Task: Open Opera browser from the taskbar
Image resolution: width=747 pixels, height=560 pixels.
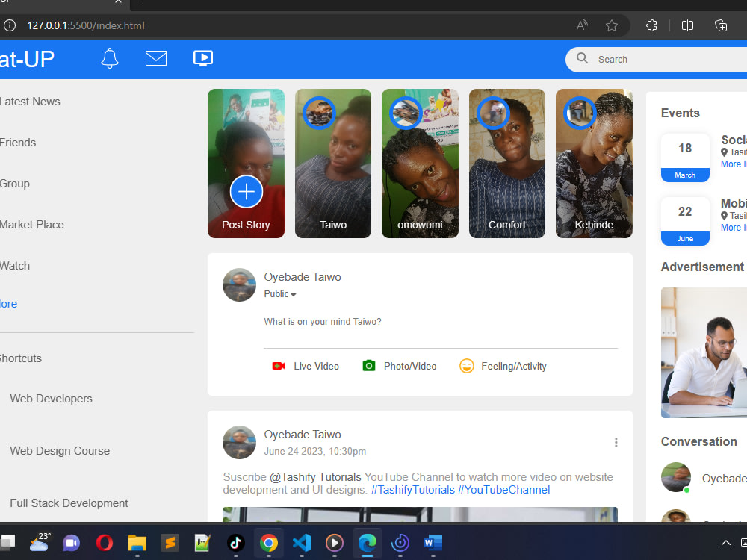Action: (105, 542)
